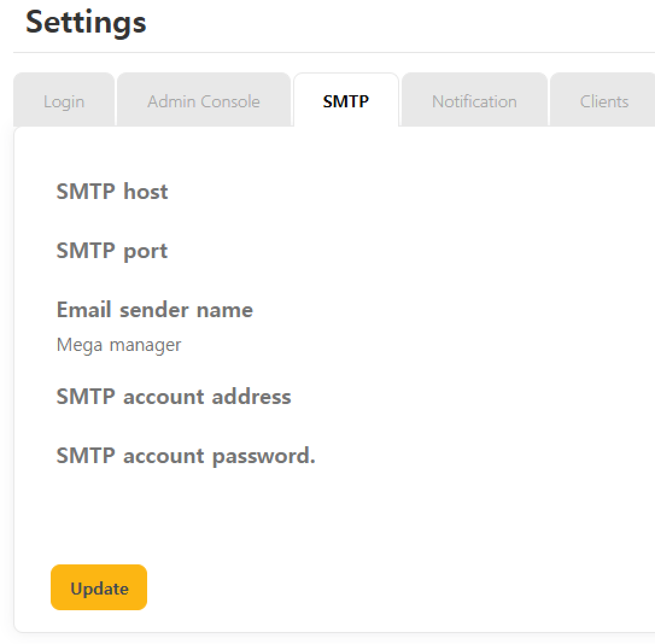Image resolution: width=655 pixels, height=644 pixels.
Task: Open the Clients tab
Action: [604, 101]
